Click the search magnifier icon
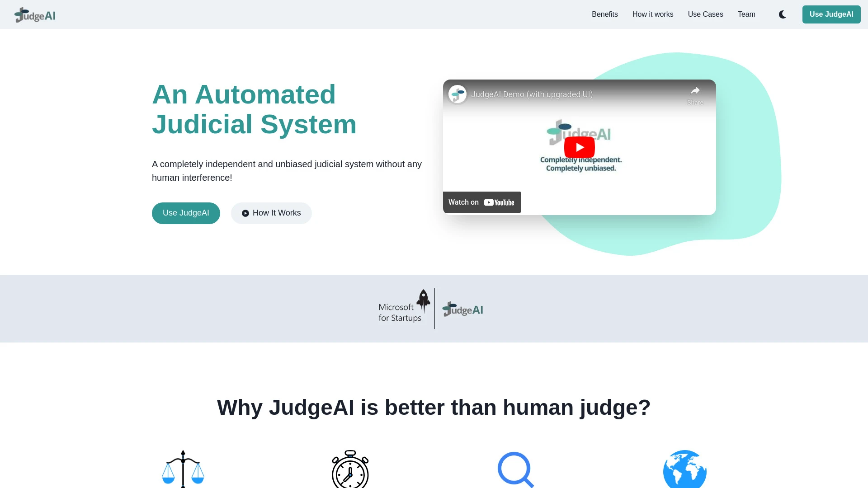Image resolution: width=868 pixels, height=488 pixels. coord(515,469)
